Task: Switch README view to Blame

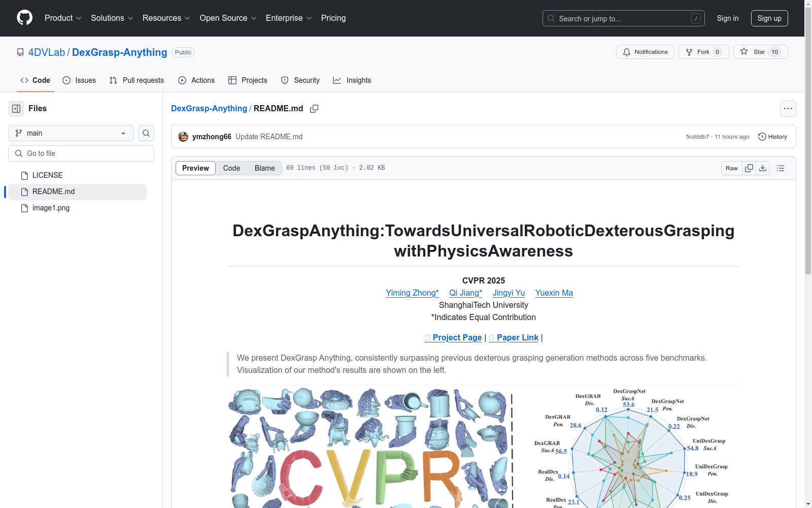Action: [264, 168]
